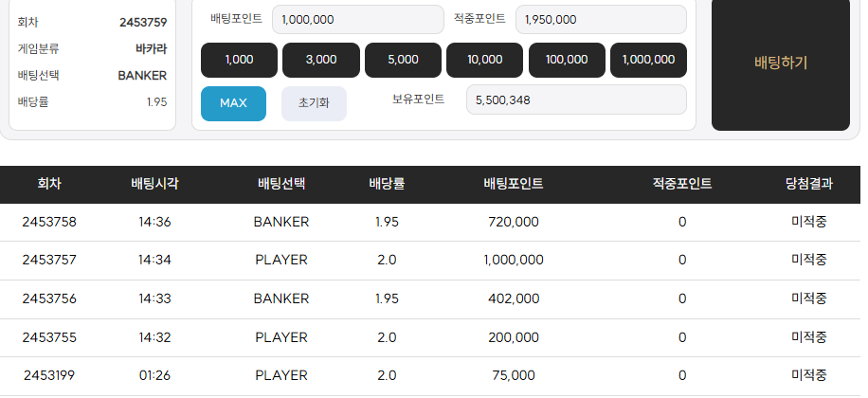Click the 당첨결과 column header
Image resolution: width=868 pixels, height=398 pixels.
click(808, 184)
